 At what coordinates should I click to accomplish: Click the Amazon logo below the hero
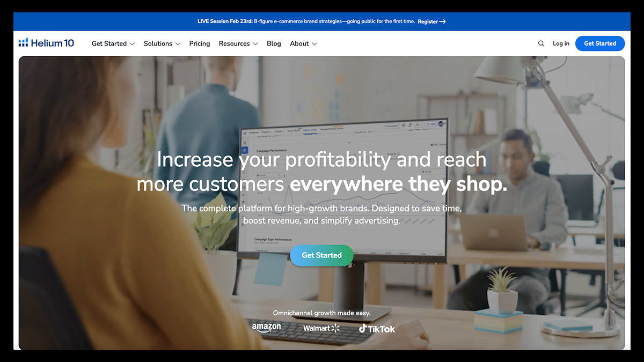pyautogui.click(x=266, y=327)
